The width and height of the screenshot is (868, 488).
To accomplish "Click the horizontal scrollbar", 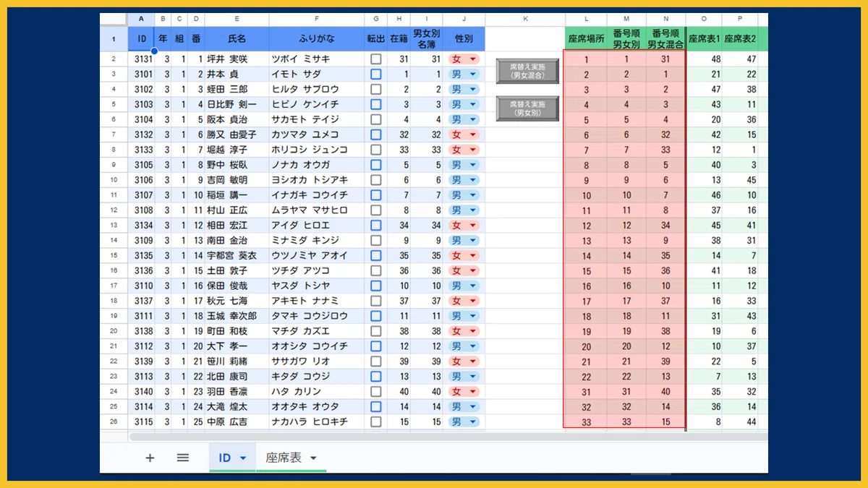I will pos(448,437).
